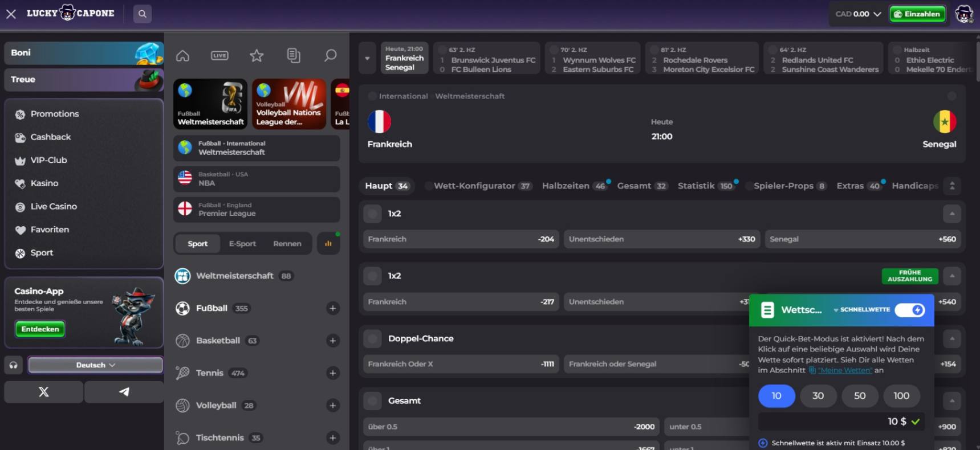Expand the Volleyball sport list
This screenshot has width=980, height=450.
[x=333, y=406]
